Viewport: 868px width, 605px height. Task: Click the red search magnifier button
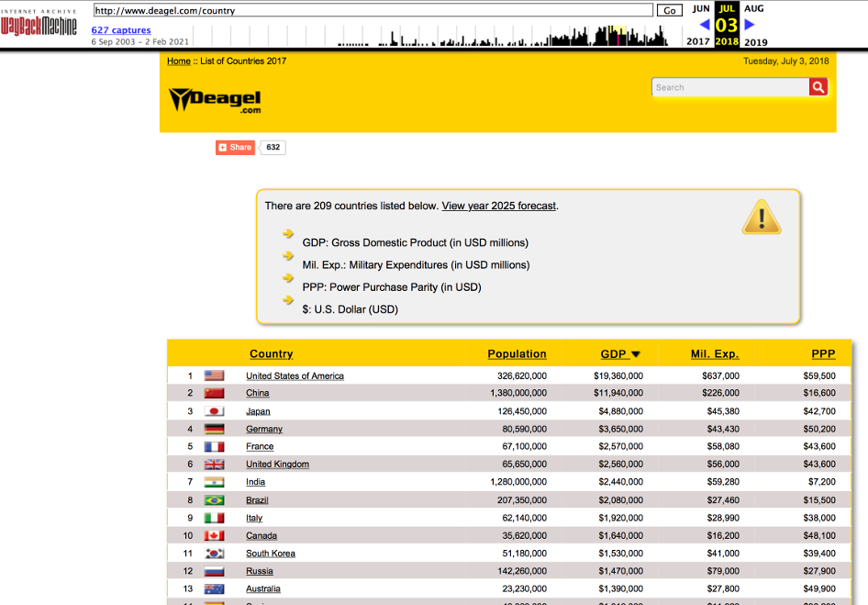click(x=818, y=87)
